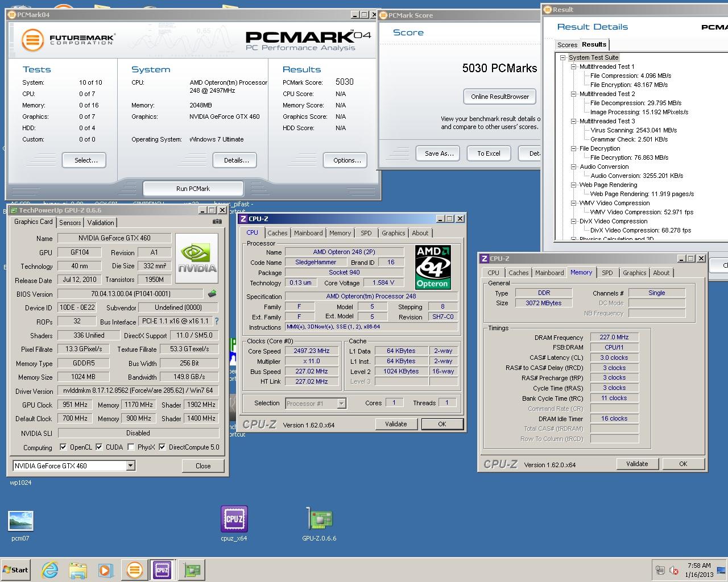Screen dimensions: 728x582
Task: Open the Processor #1 selection dropdown
Action: pos(341,404)
